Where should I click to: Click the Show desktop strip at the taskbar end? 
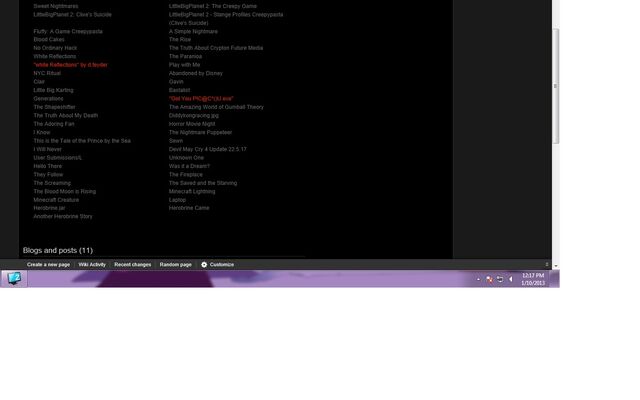tap(555, 279)
